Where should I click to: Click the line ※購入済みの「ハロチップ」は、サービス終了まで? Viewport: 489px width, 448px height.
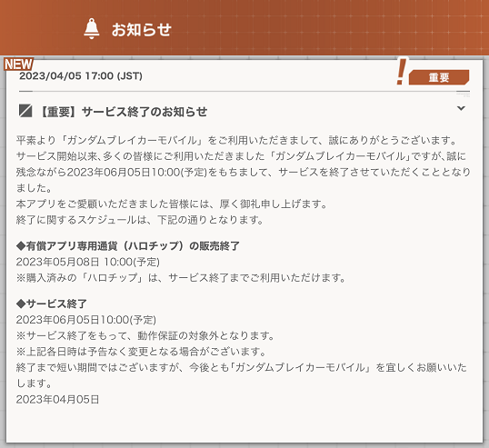(x=182, y=278)
